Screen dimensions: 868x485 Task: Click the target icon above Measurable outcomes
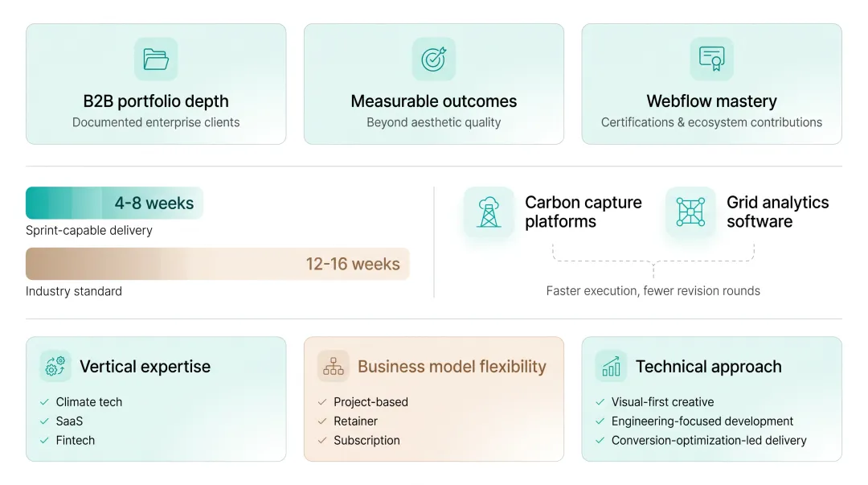point(434,60)
